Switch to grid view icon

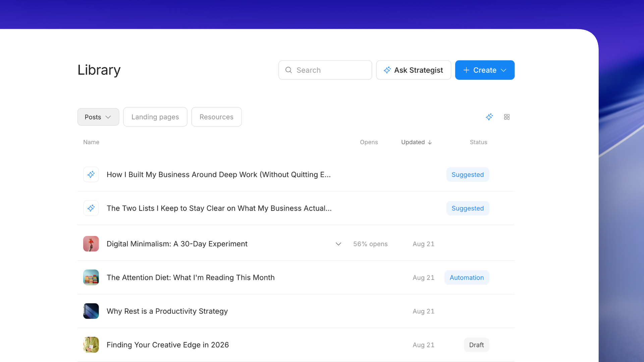point(507,117)
